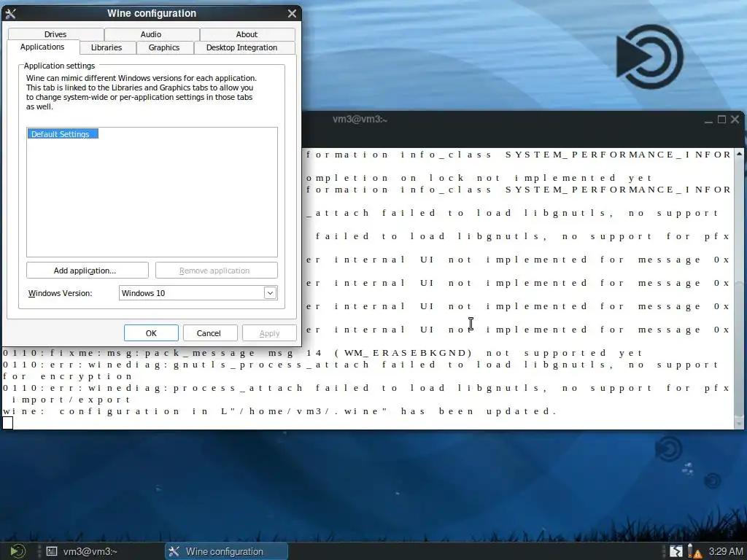Click the battery warning tray icon
Viewport: 747px width, 560px height.
[x=694, y=551]
